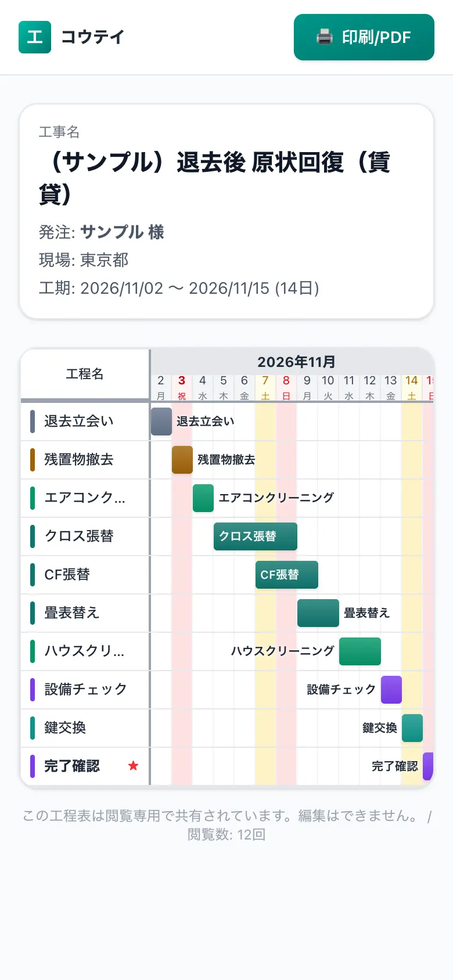The image size is (453, 980).
Task: Click the green ハウスクリーニング Gantt bar
Action: pos(360,651)
